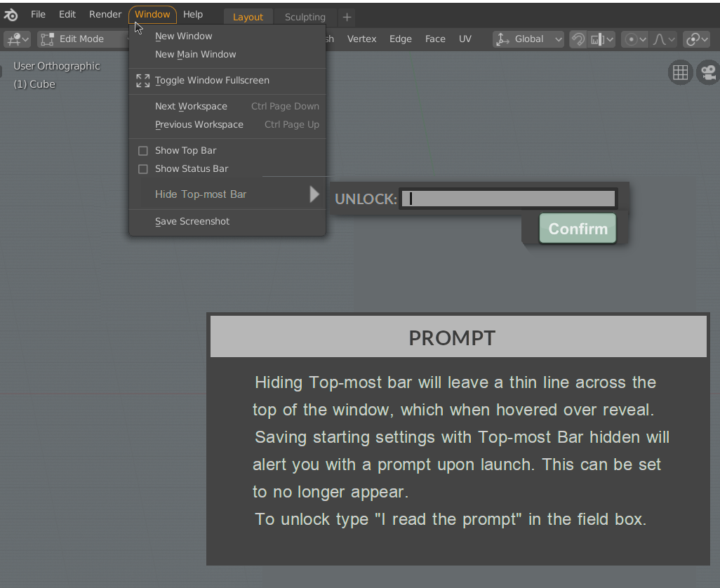Open the Render menu

tap(105, 15)
